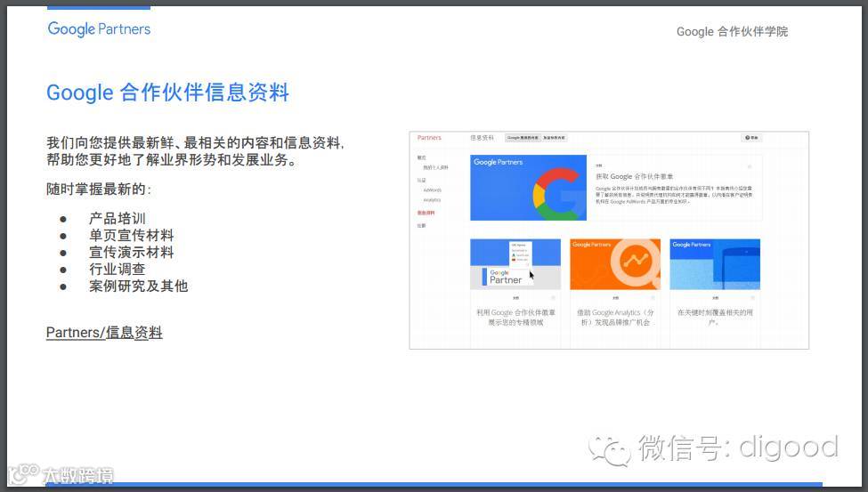Select the second tab beside 信息资料 header

click(x=554, y=138)
